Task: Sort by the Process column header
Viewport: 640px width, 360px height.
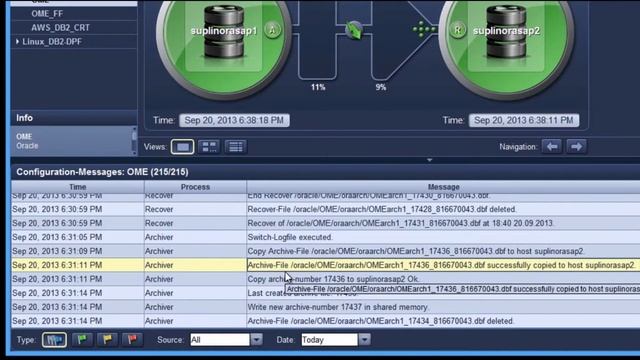Action: point(195,187)
